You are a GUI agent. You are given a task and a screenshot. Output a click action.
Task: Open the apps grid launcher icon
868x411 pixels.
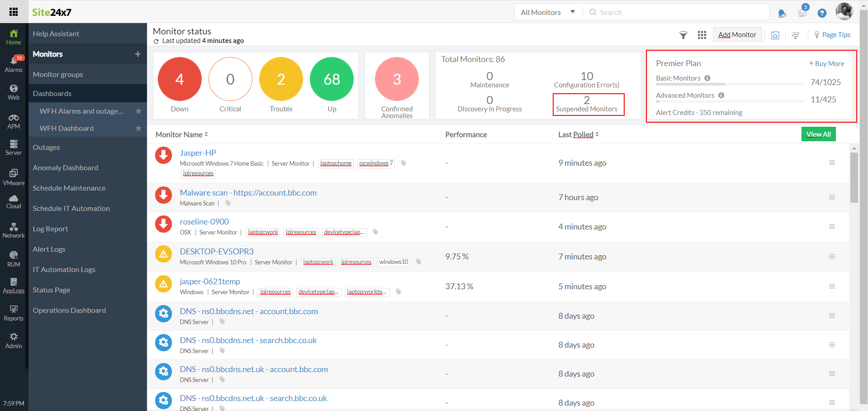coord(14,12)
